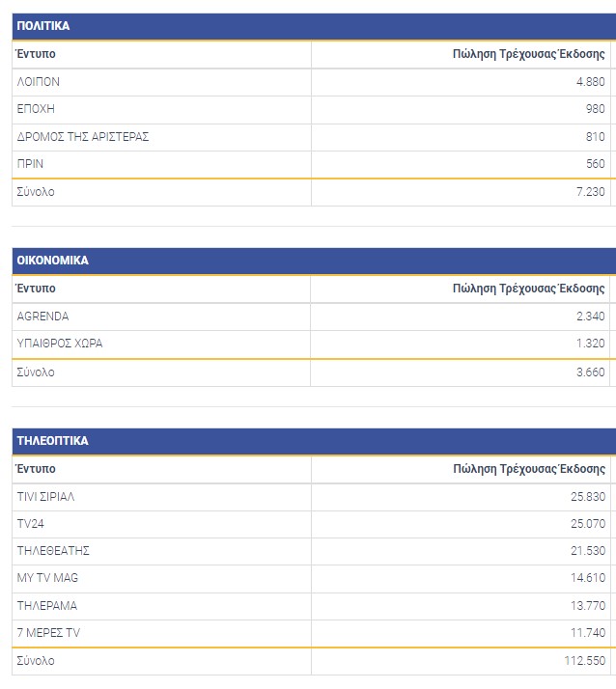Viewport: 616px width, 689px height.
Task: Select the ΤΙVI ΣΙΡΙΑΛ magazine name
Action: (45, 497)
